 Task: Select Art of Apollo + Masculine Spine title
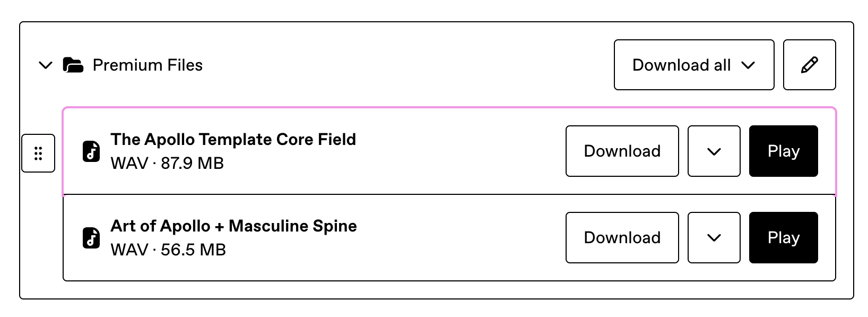point(233,226)
